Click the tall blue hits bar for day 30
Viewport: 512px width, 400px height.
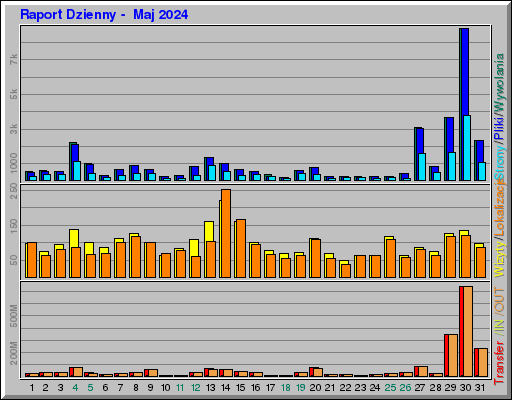pos(465,72)
